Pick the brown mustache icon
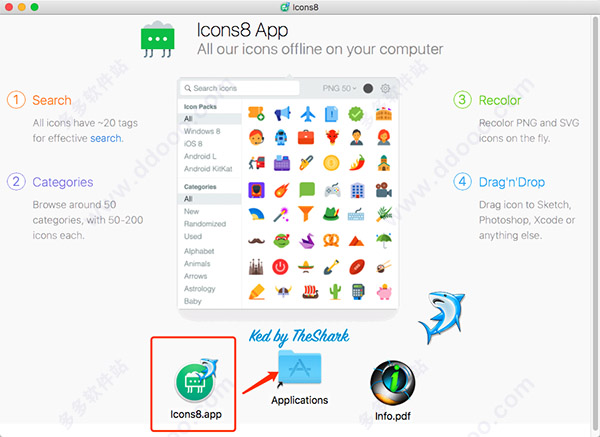The image size is (600, 437). (256, 241)
